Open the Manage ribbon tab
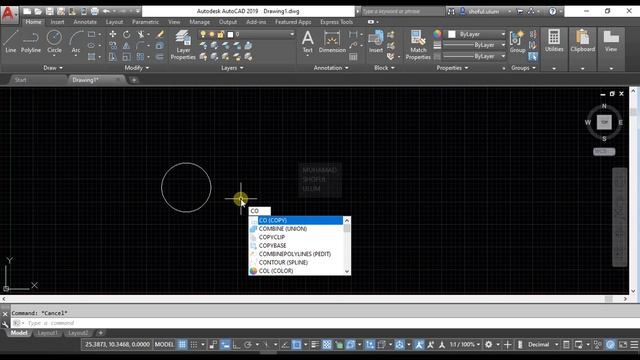 pos(200,22)
